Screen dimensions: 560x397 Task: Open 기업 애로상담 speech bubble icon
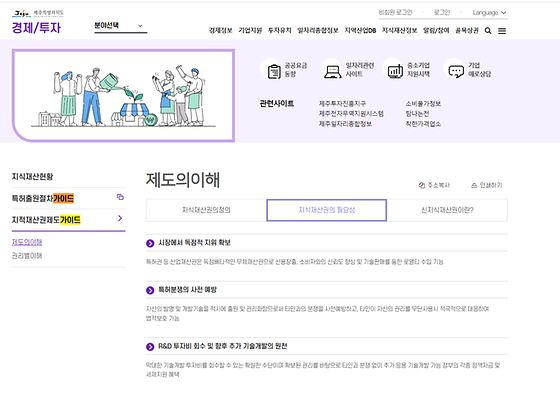pyautogui.click(x=456, y=71)
